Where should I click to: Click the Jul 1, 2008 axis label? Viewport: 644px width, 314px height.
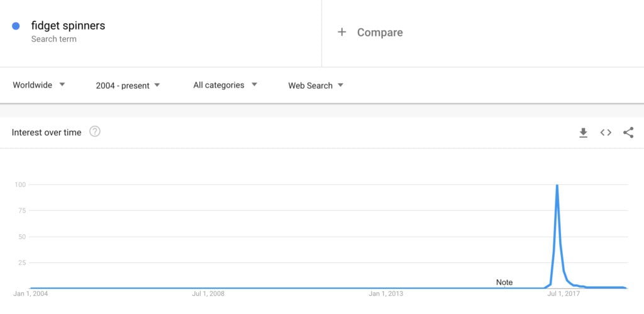click(x=208, y=294)
